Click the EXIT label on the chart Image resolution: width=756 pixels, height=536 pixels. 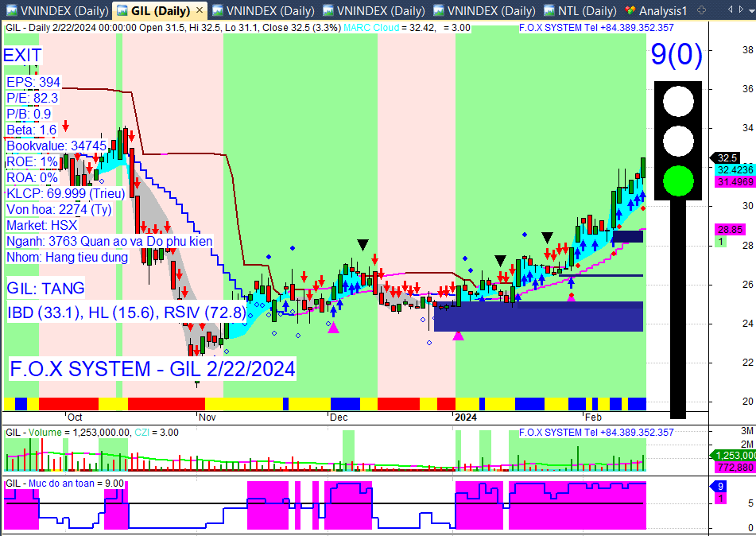pos(23,56)
